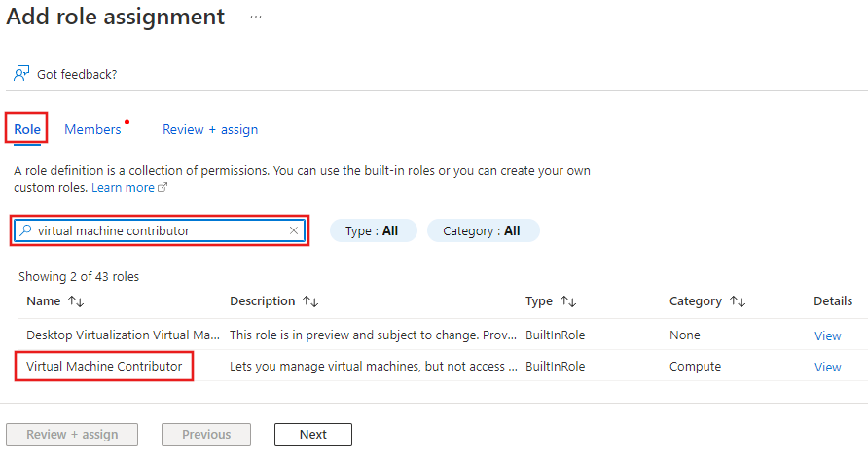The height and width of the screenshot is (459, 868).
Task: Open the Type: All filter
Action: coord(373,230)
